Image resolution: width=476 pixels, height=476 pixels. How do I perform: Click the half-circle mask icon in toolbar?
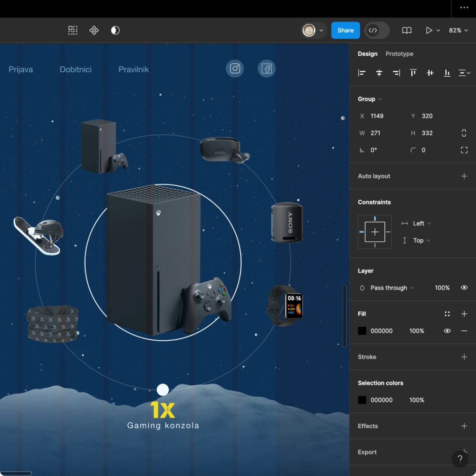coord(115,30)
